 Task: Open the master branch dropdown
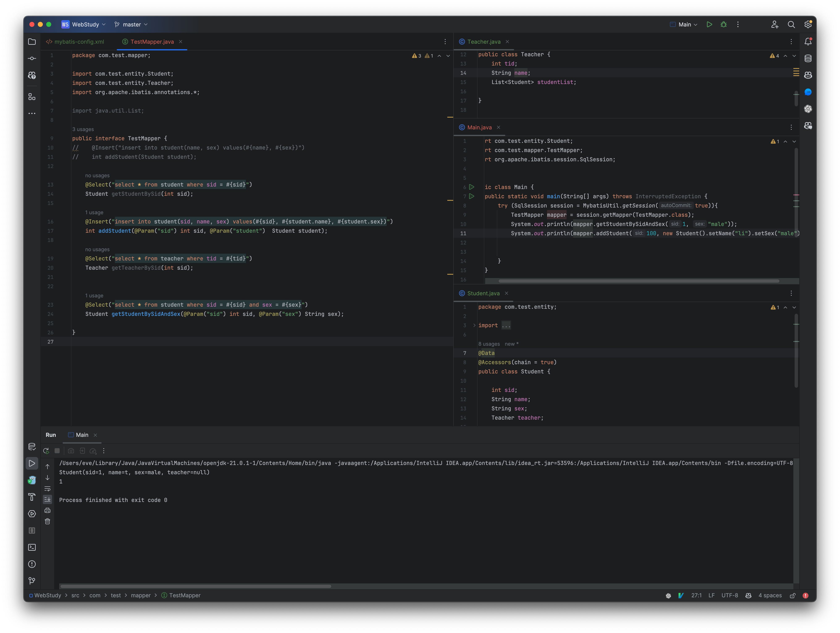click(x=131, y=24)
